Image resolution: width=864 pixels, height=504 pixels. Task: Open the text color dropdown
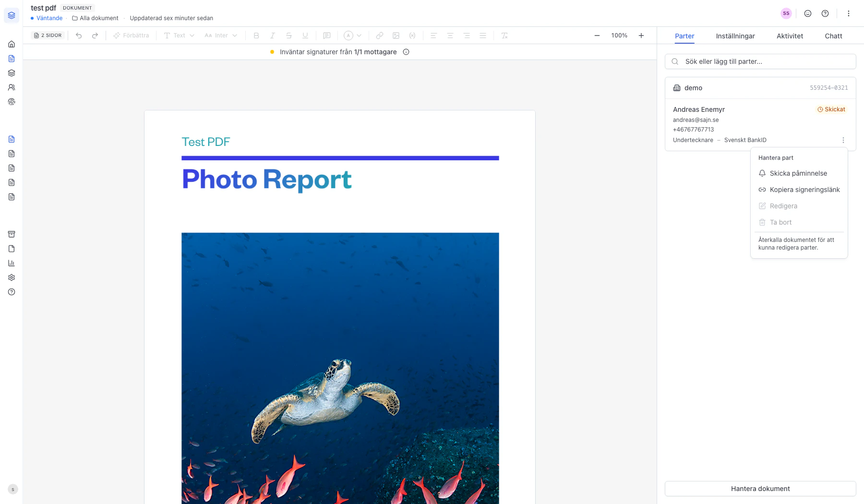(353, 36)
